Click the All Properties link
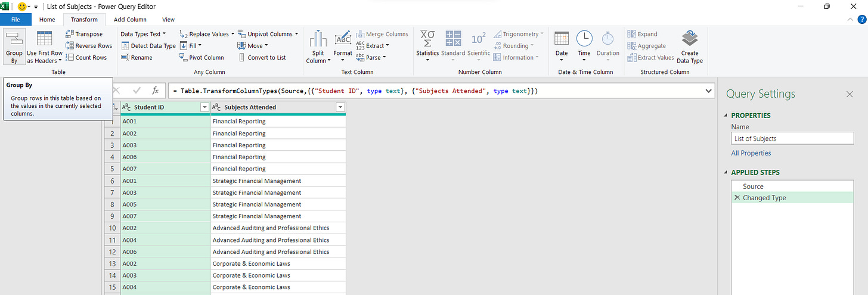The height and width of the screenshot is (295, 868). click(751, 153)
